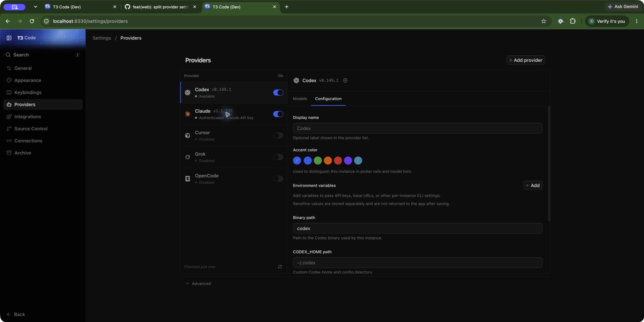Bookmark this page with the star icon
This screenshot has height=322, width=644.
[544, 21]
